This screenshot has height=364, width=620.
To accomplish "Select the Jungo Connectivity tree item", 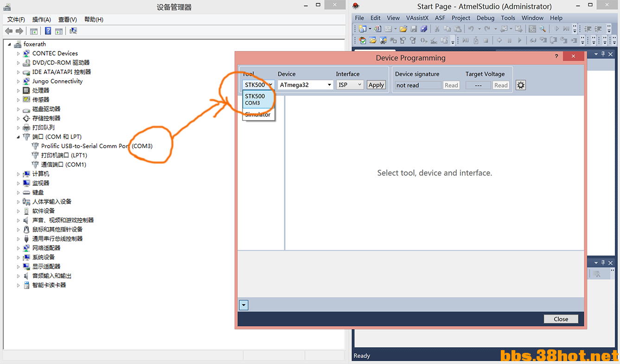I will [58, 81].
